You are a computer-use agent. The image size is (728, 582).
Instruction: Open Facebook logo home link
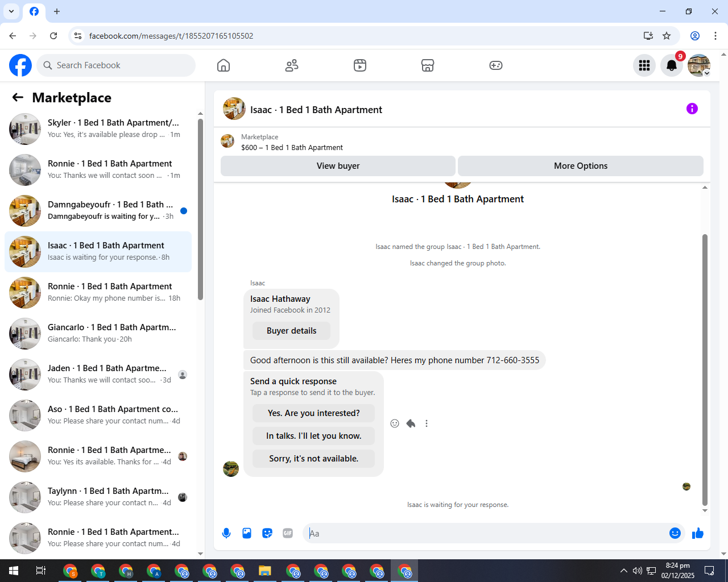click(x=20, y=65)
